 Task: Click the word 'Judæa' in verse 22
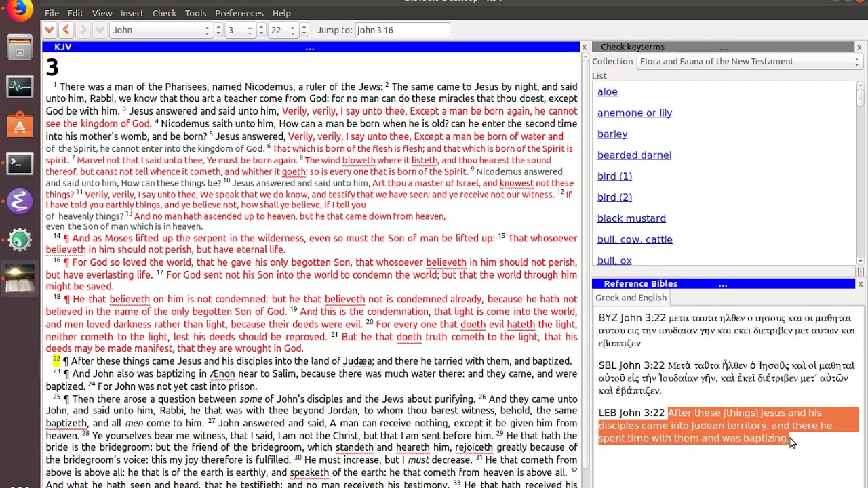358,361
